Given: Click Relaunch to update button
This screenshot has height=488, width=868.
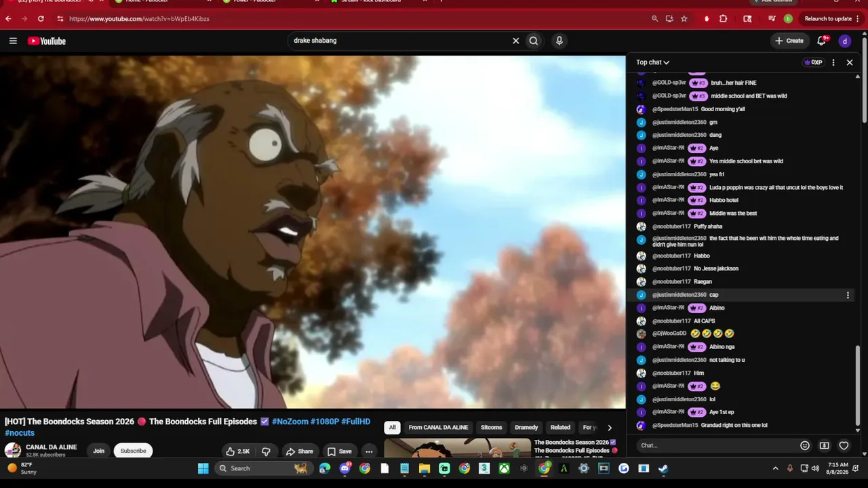Looking at the screenshot, I should 827,19.
